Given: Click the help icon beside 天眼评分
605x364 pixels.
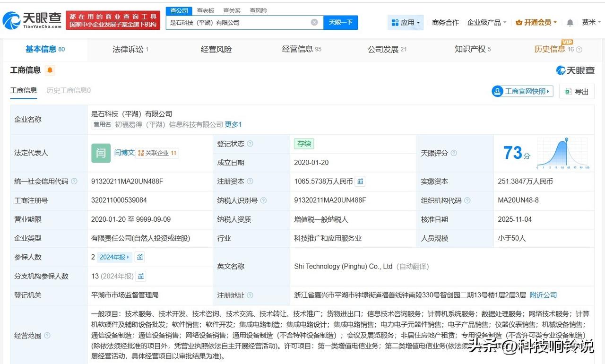Looking at the screenshot, I should 454,153.
